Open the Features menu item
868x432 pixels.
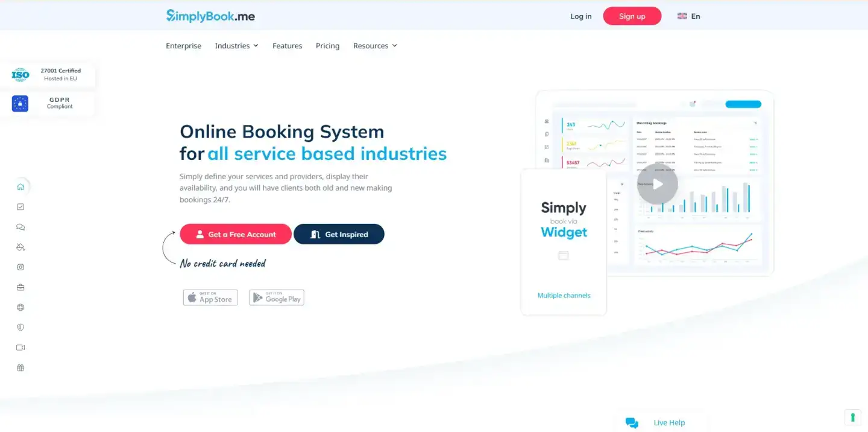point(287,46)
